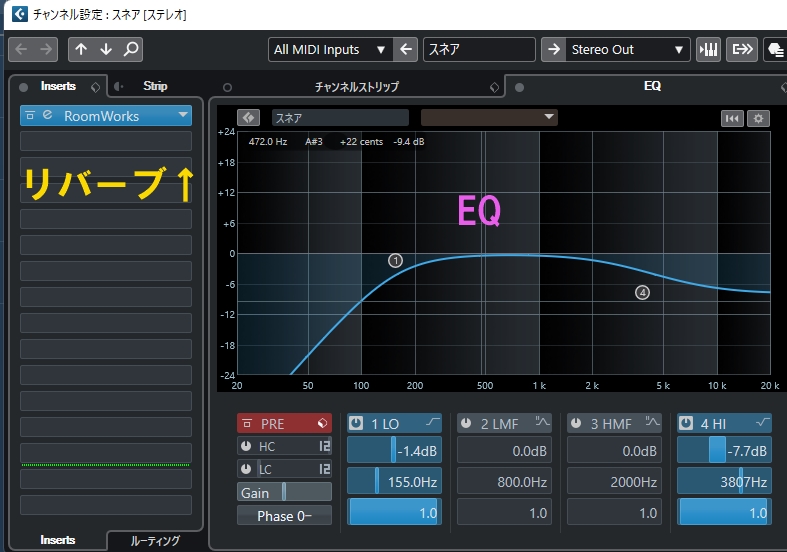Click the band 4 gain slider at -7.7dB
This screenshot has width=787, height=552.
[x=724, y=450]
